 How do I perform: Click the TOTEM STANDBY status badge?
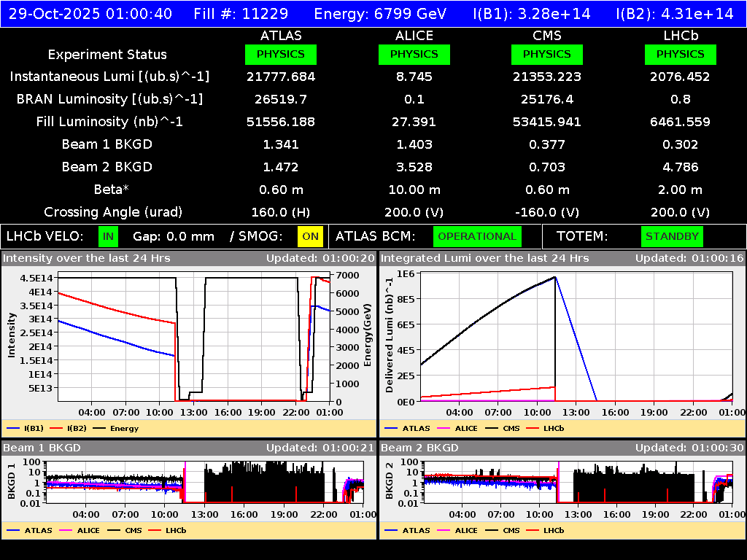[x=672, y=236]
